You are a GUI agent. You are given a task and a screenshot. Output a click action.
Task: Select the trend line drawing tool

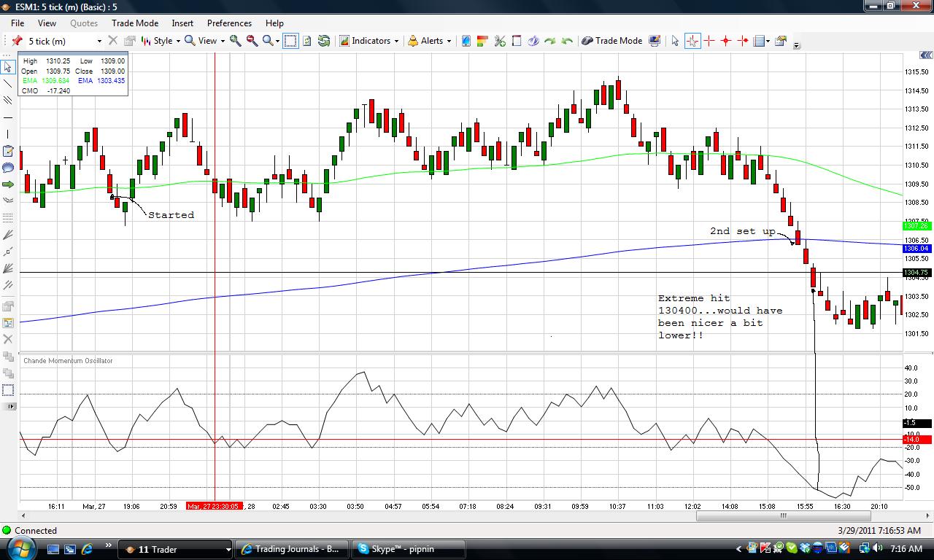(x=8, y=84)
